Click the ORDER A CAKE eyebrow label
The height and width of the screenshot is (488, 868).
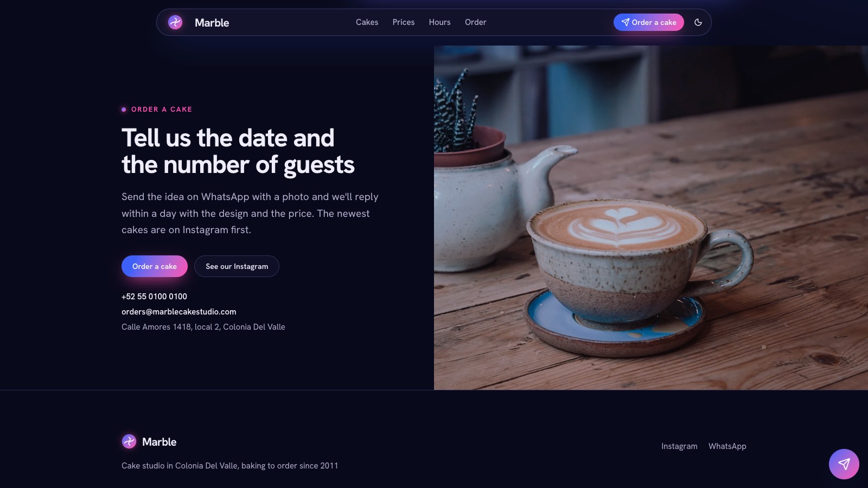[x=162, y=110]
